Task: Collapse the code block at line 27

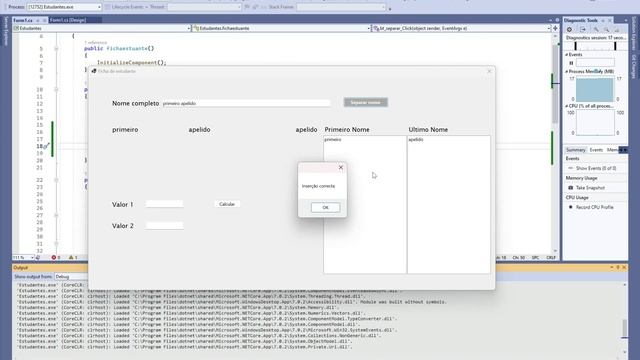Action: 56,215
